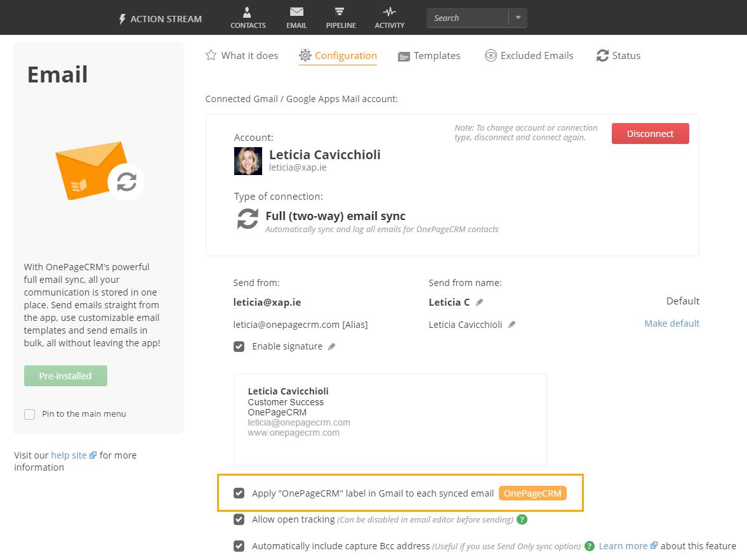Click the two-way sync arrows icon
Viewport: 747px width, 560px height.
pos(248,219)
